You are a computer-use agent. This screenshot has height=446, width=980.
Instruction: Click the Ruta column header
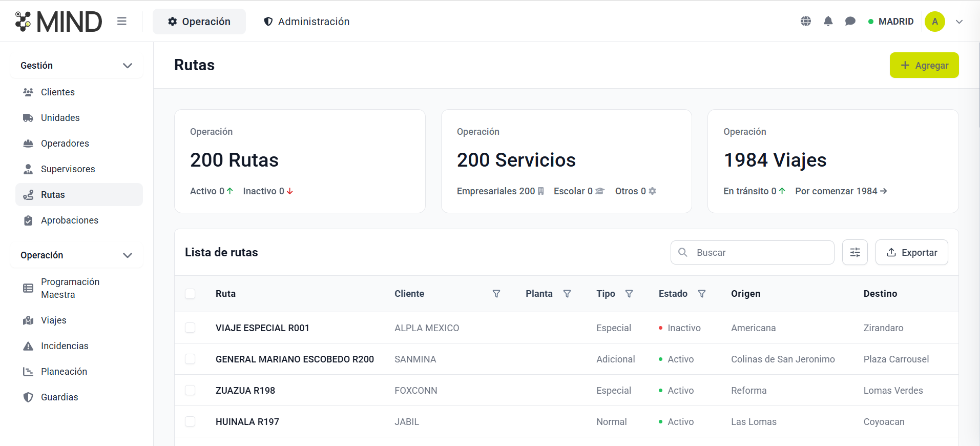pyautogui.click(x=225, y=294)
